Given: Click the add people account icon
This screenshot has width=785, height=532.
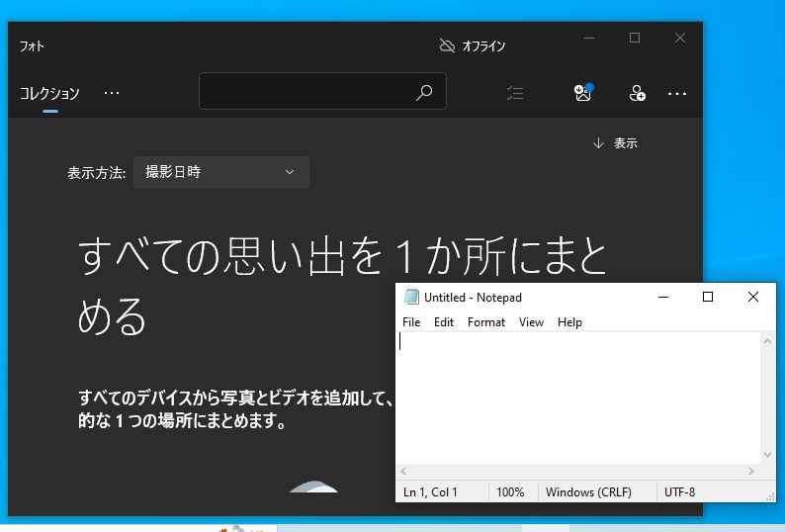Looking at the screenshot, I should 638,93.
